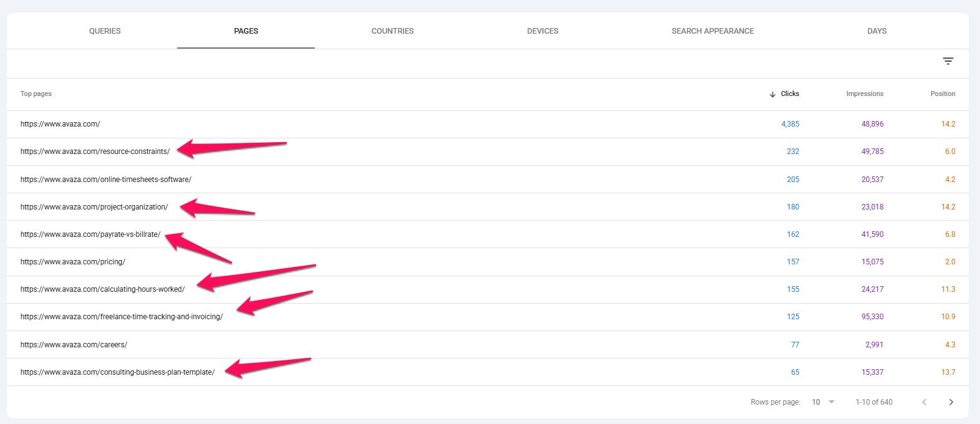
Task: Sort by the Impressions column header
Action: [x=865, y=94]
